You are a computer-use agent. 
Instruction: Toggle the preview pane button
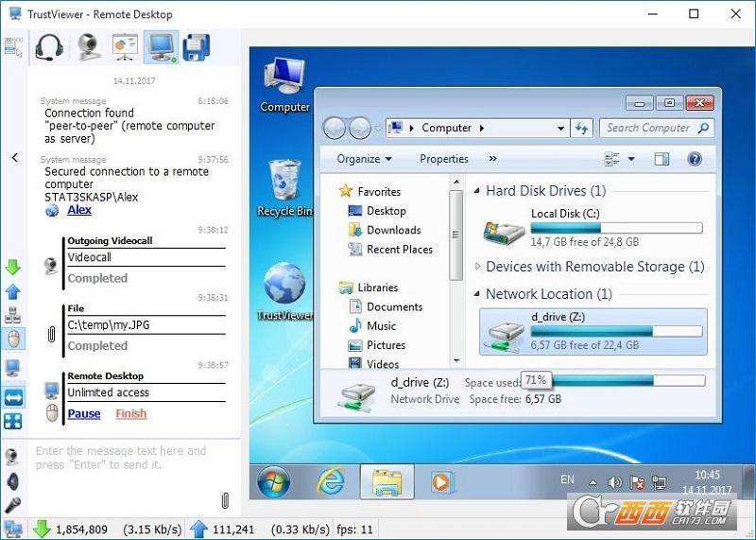[661, 159]
